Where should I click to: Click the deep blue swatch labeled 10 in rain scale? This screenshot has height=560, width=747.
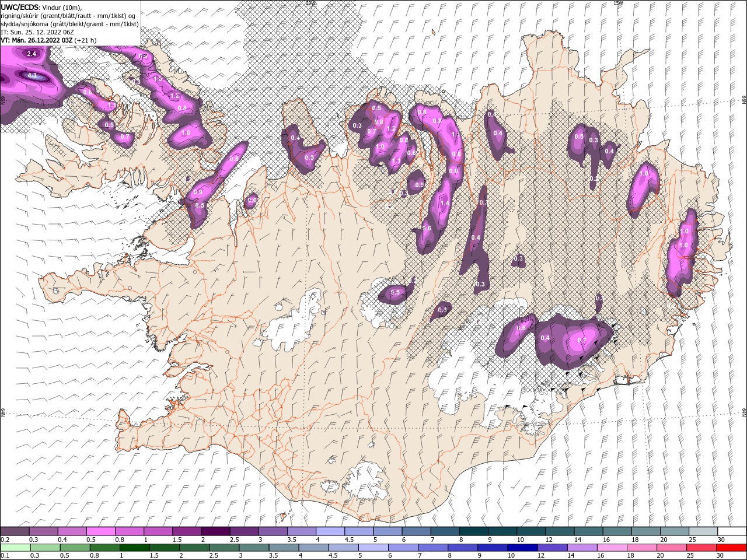(522, 548)
